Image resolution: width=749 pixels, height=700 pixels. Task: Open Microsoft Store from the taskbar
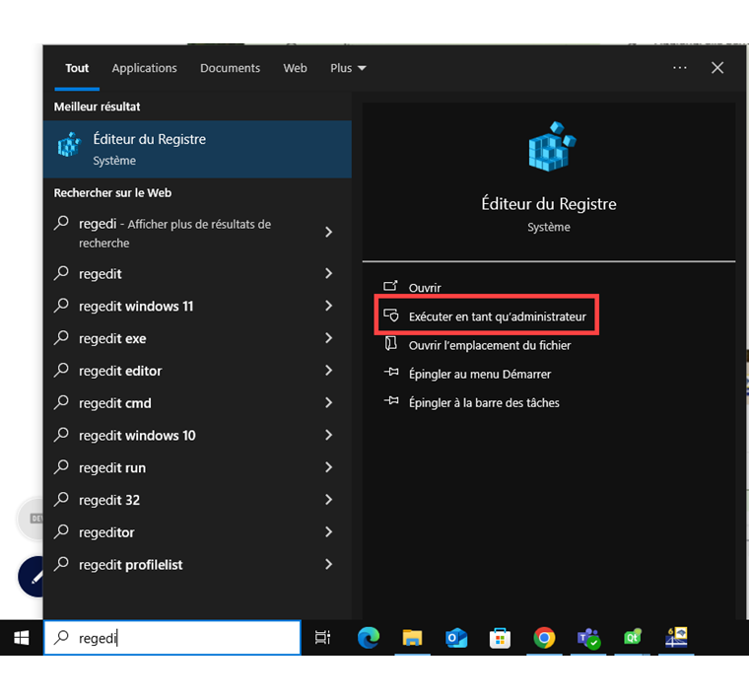coord(500,638)
